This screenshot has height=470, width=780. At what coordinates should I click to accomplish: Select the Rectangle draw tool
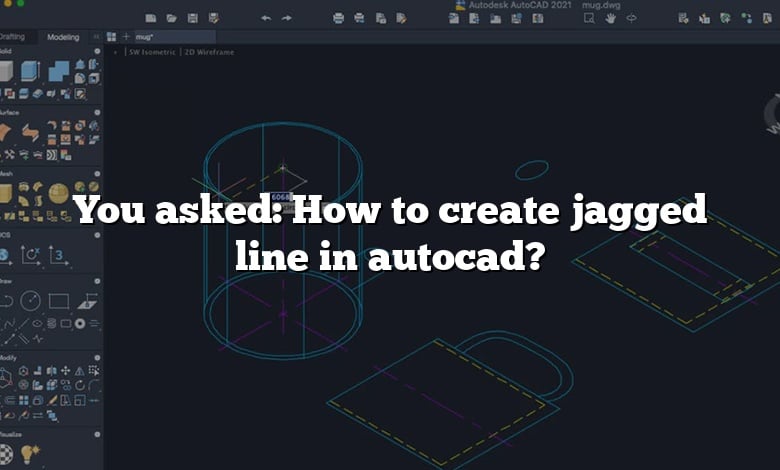pyautogui.click(x=59, y=301)
